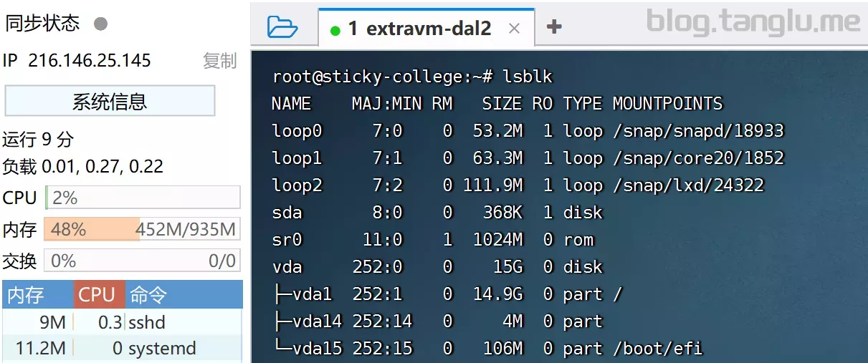The image size is (868, 363).
Task: Select the systemd process row
Action: click(122, 349)
